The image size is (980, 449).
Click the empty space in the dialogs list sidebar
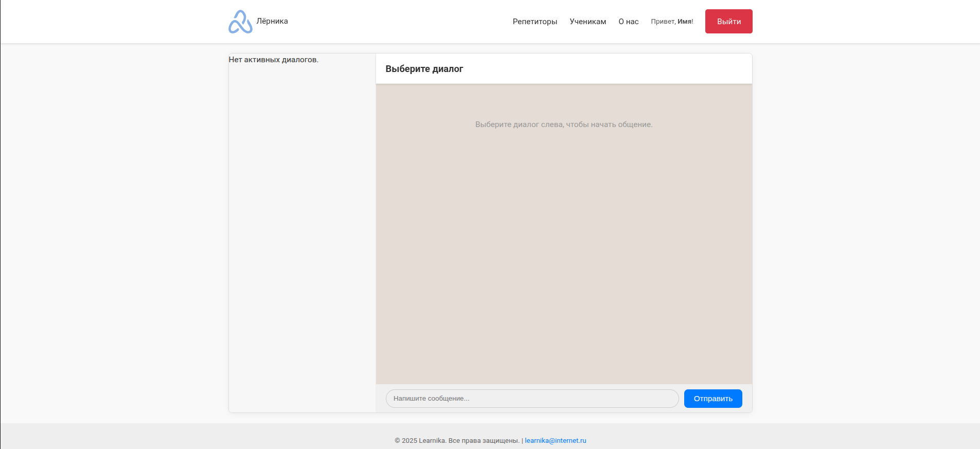click(x=302, y=231)
